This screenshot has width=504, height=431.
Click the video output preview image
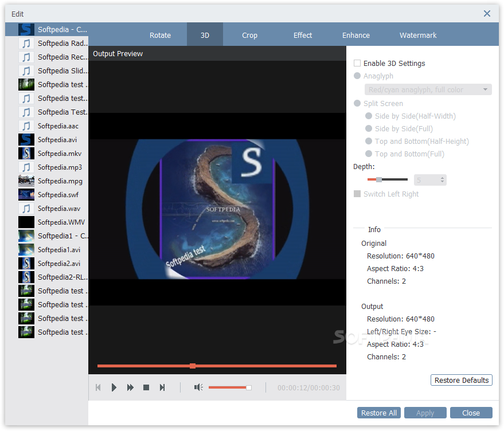pos(217,209)
